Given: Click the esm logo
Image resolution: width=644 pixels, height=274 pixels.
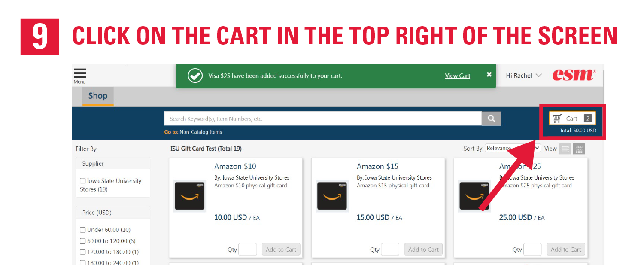Looking at the screenshot, I should [x=574, y=75].
